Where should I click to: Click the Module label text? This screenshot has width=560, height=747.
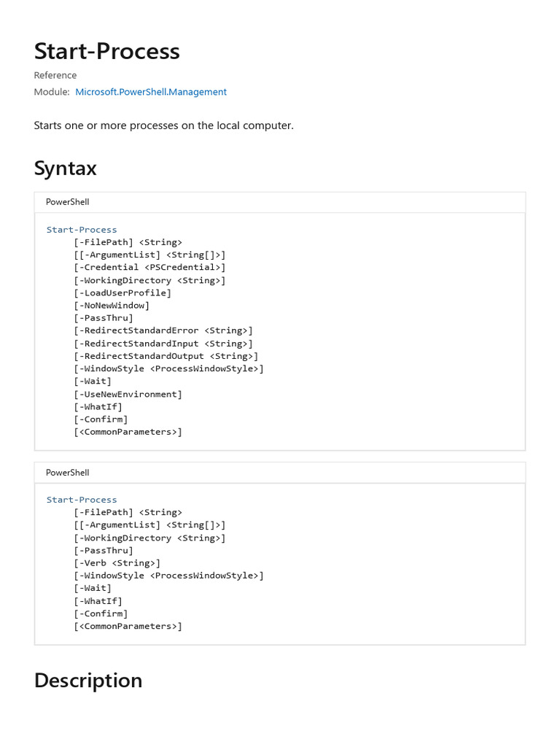[51, 92]
